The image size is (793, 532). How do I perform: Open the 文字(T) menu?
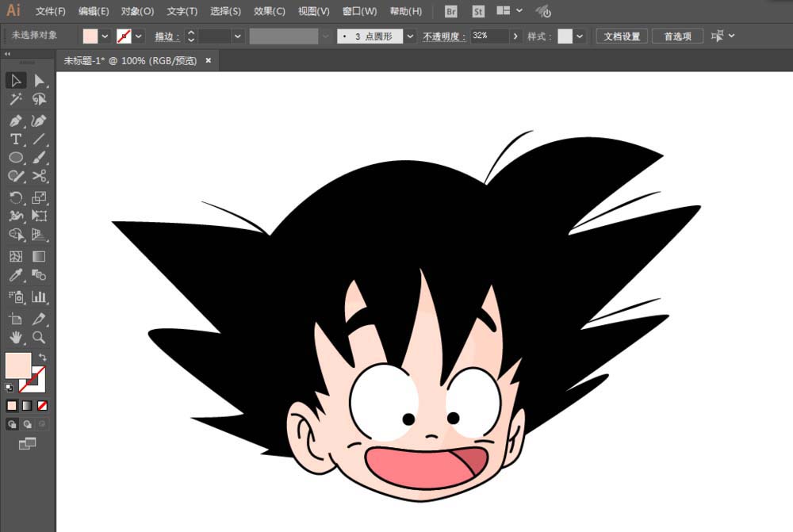click(x=182, y=11)
